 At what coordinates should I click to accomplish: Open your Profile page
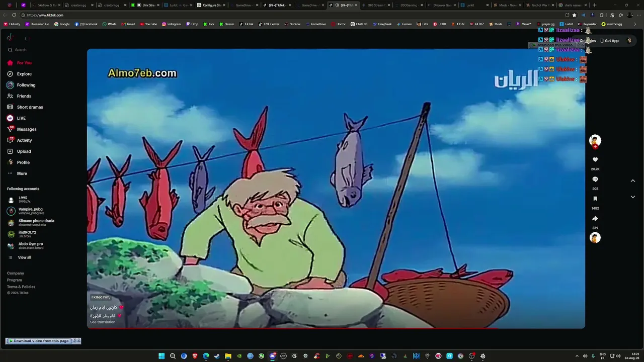(x=18, y=162)
